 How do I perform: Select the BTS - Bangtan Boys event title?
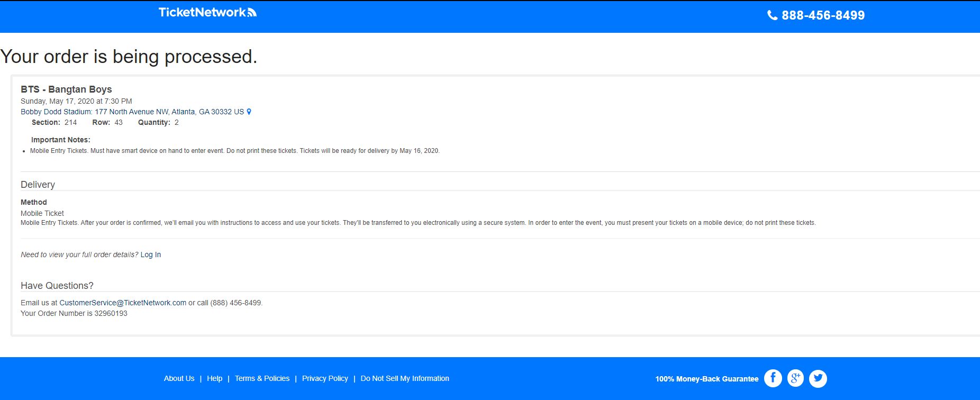point(66,89)
